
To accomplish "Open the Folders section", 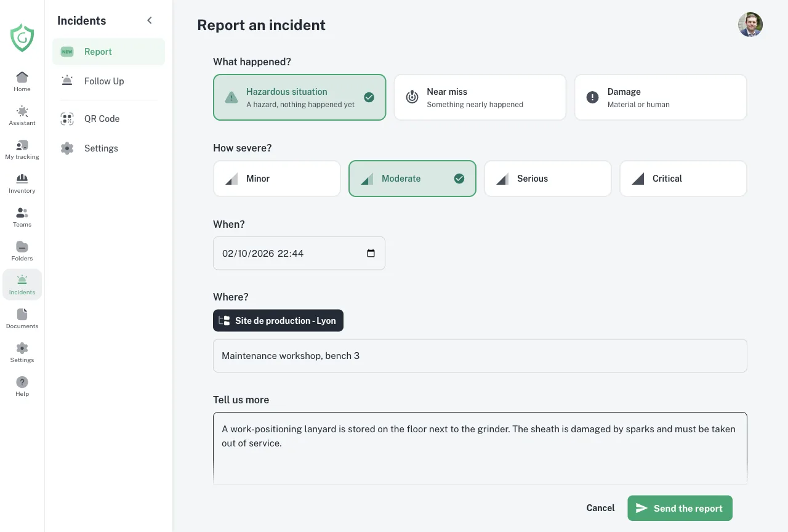I will (22, 251).
